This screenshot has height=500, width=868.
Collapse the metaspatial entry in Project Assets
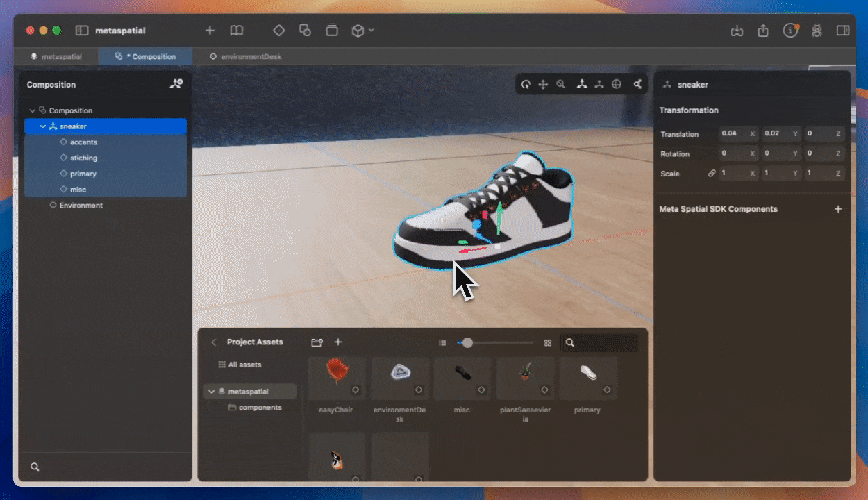212,391
